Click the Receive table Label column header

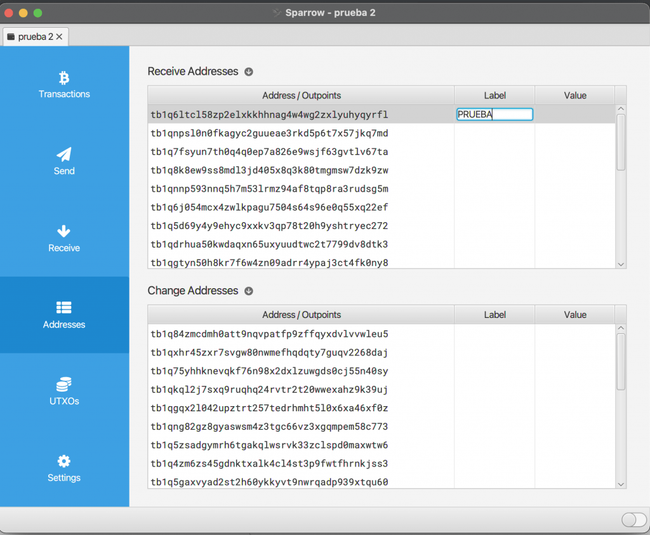coord(494,96)
